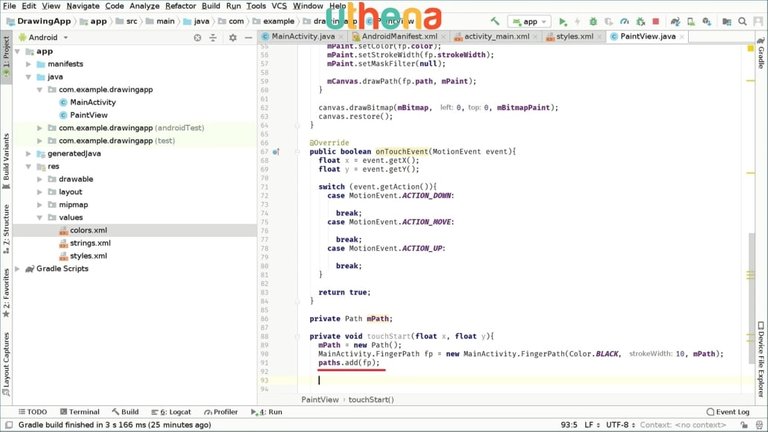
Task: Switch to the MainActivity.java tab
Action: [x=298, y=37]
